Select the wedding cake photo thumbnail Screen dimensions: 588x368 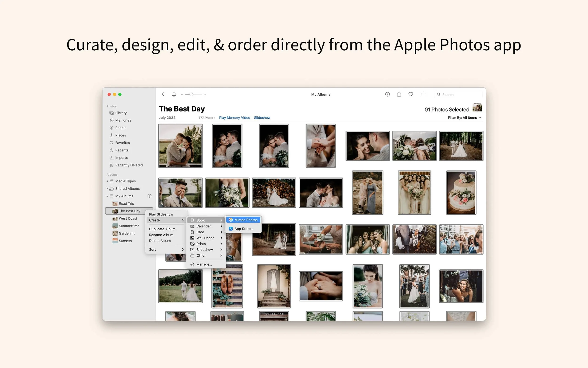(461, 192)
